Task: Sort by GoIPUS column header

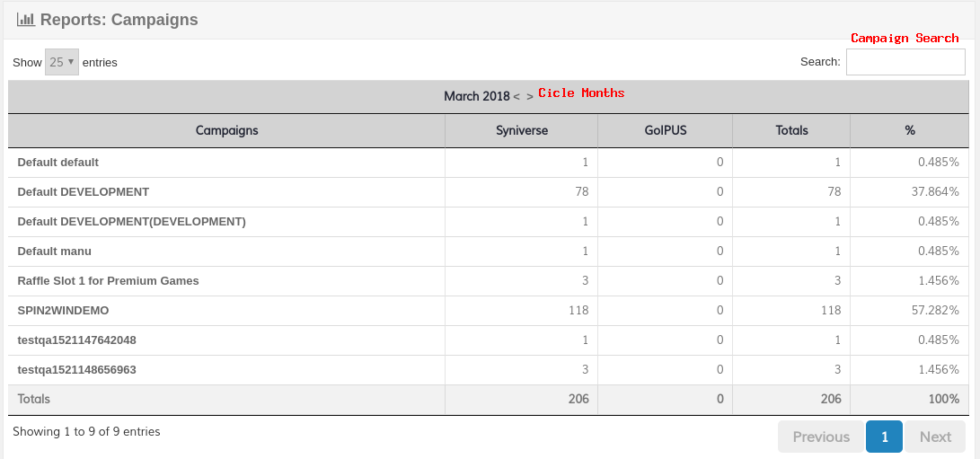Action: (x=665, y=130)
